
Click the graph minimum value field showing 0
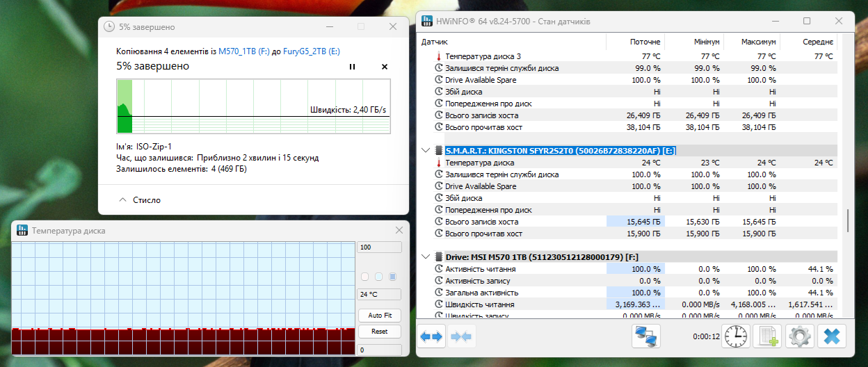point(379,350)
